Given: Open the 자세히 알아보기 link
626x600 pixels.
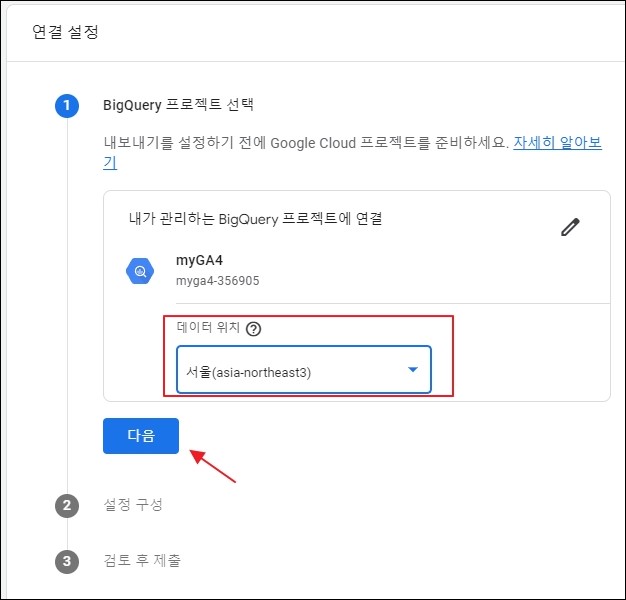Looking at the screenshot, I should [x=556, y=143].
